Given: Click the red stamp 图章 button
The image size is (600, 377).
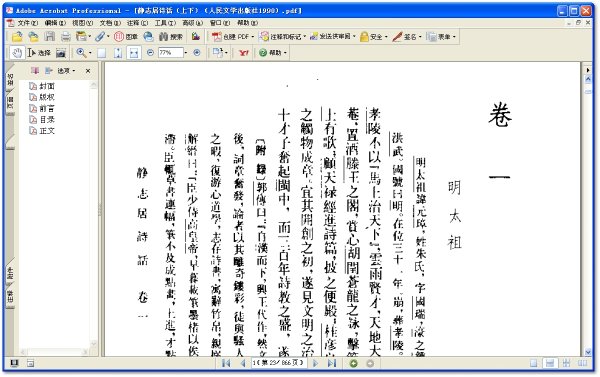Looking at the screenshot, I should coord(126,37).
